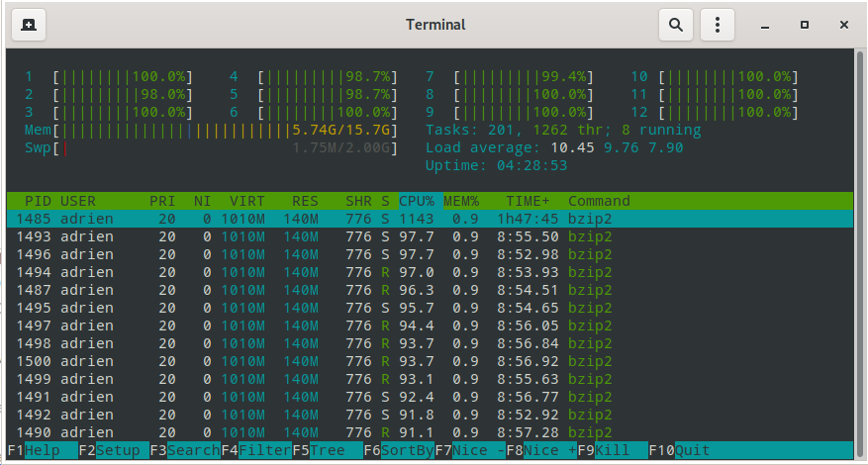
Task: Click F9 Kill for selected process
Action: [x=614, y=450]
